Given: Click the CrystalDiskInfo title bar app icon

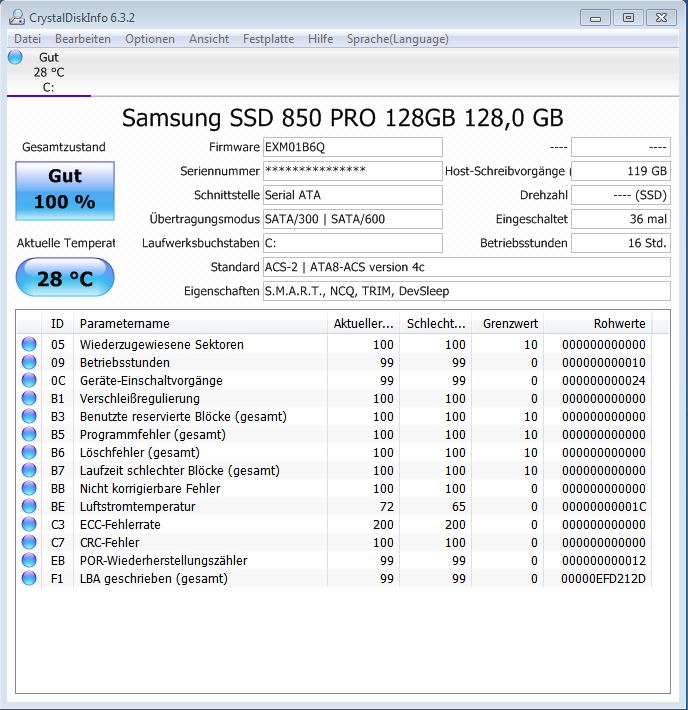Looking at the screenshot, I should click(x=17, y=17).
